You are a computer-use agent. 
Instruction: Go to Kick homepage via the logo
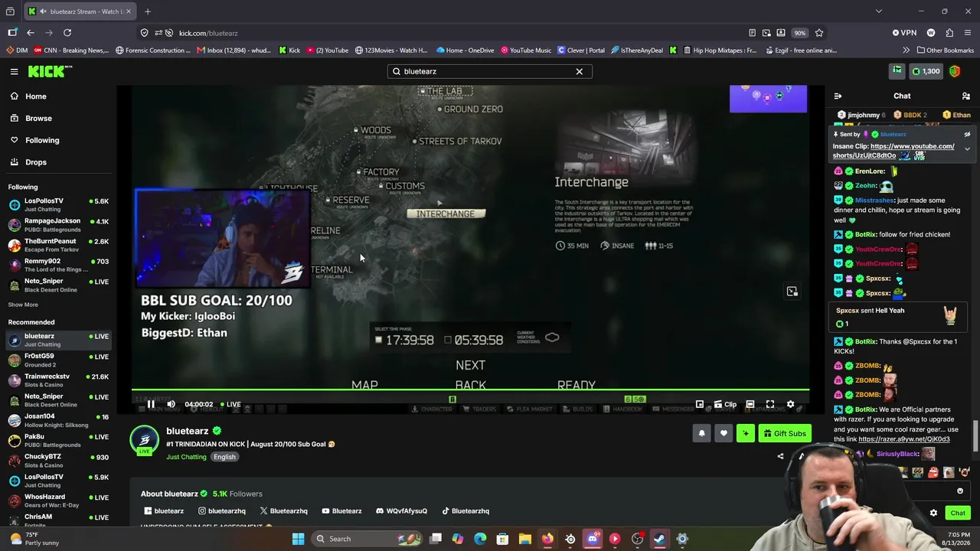click(x=50, y=71)
